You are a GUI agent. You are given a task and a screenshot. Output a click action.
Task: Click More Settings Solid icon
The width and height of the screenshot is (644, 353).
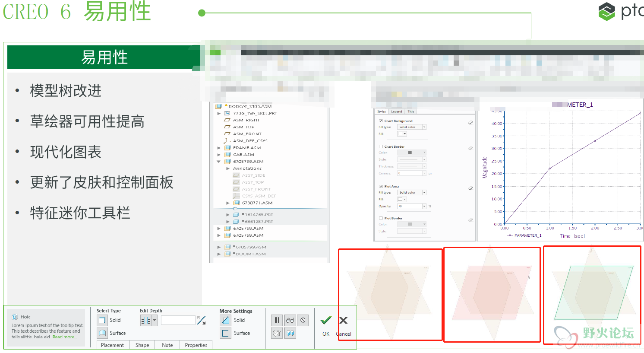tap(225, 320)
